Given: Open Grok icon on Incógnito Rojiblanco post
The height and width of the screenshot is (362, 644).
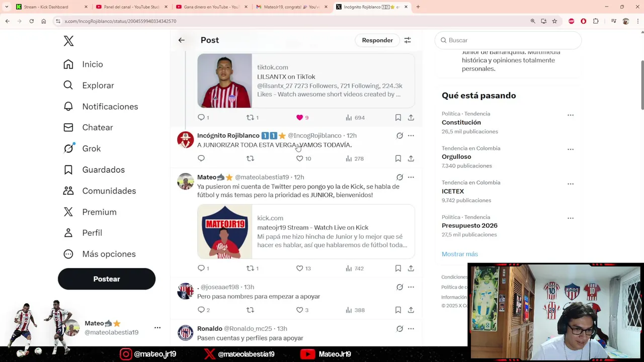Looking at the screenshot, I should click(399, 136).
